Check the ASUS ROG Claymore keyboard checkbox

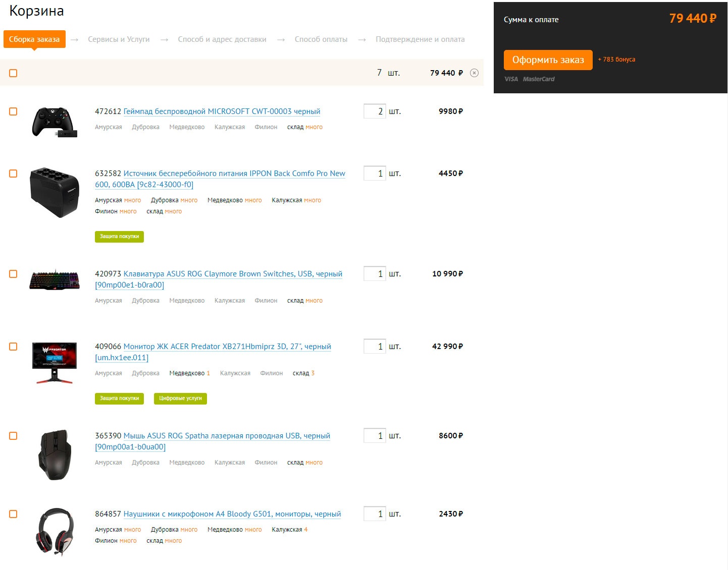pos(13,274)
